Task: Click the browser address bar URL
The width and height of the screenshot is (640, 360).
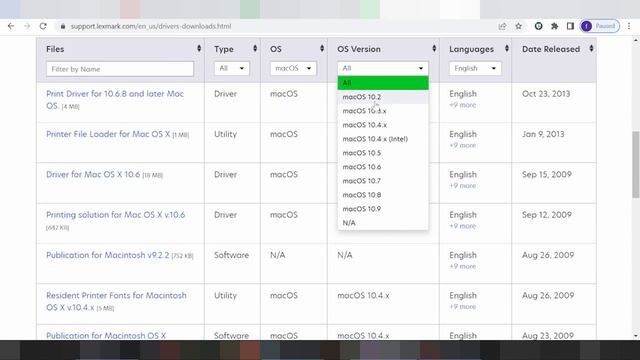Action: 151,26
